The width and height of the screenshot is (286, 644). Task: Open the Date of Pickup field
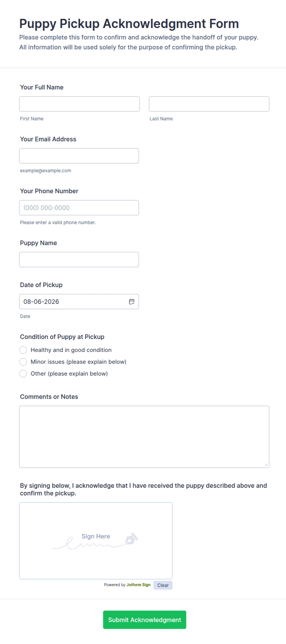coord(79,302)
